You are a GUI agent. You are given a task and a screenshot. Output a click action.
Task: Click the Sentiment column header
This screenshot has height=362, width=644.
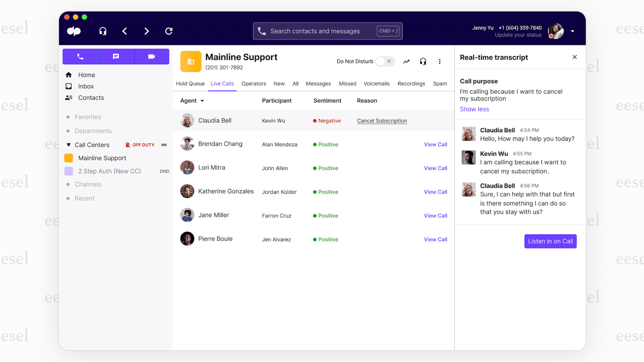[x=327, y=101]
